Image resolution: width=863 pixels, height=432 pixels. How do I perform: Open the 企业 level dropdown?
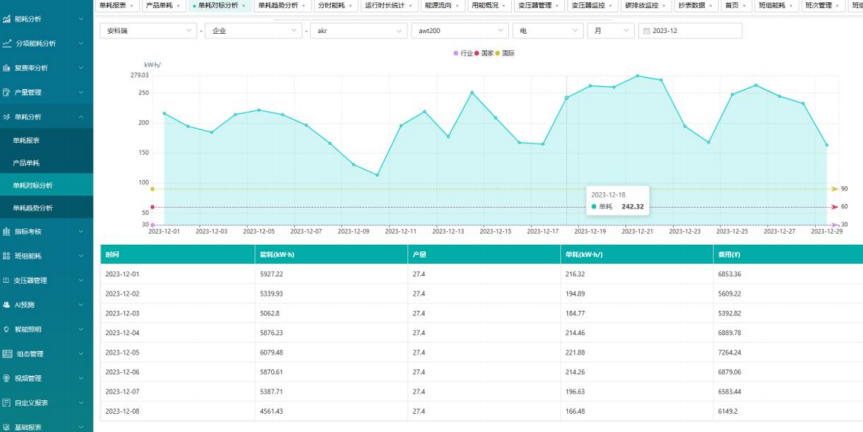(253, 31)
